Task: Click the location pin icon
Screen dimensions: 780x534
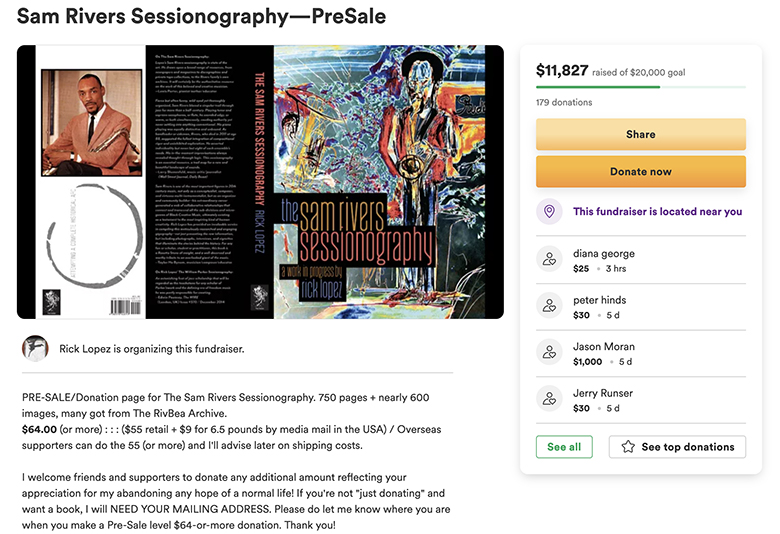Action: [548, 212]
